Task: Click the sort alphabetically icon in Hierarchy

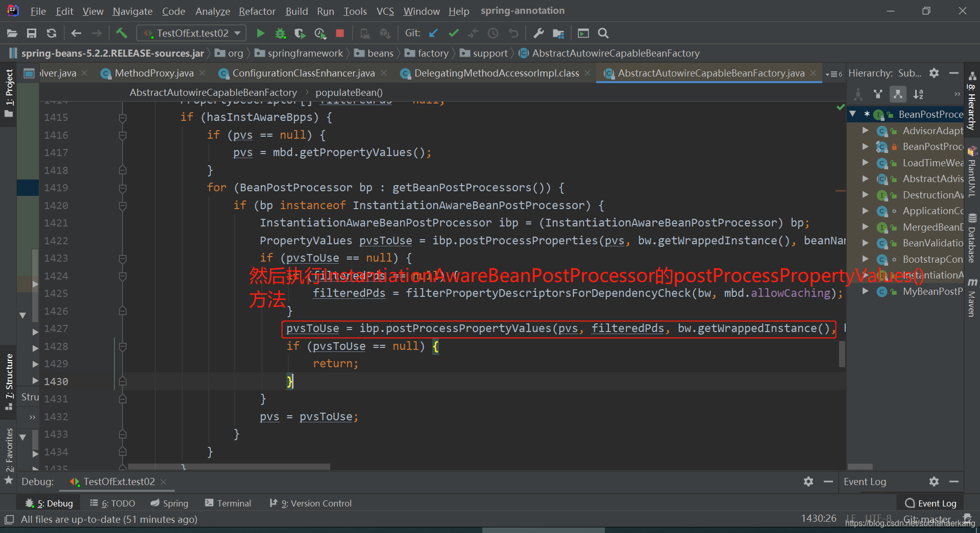Action: coord(918,94)
